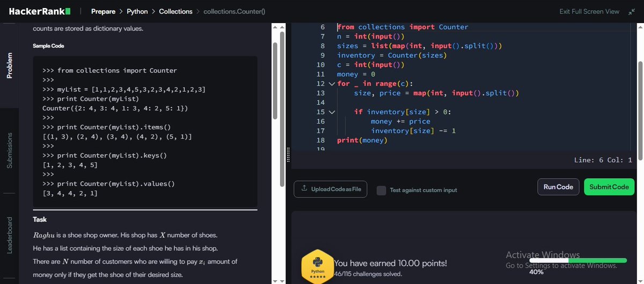Collapse the if block fold arrow at line 15
This screenshot has height=284, width=644.
pyautogui.click(x=331, y=112)
